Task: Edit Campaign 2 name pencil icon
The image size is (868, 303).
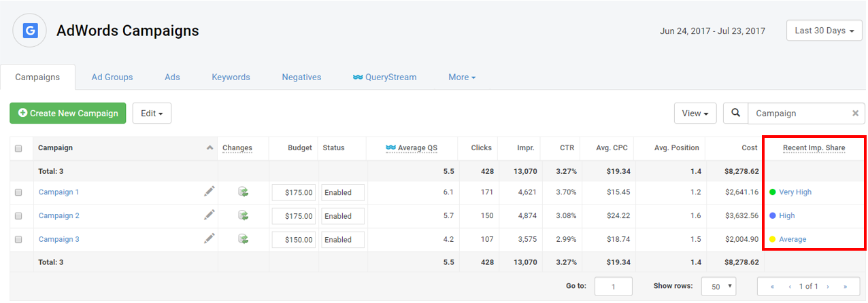Action: click(x=210, y=215)
